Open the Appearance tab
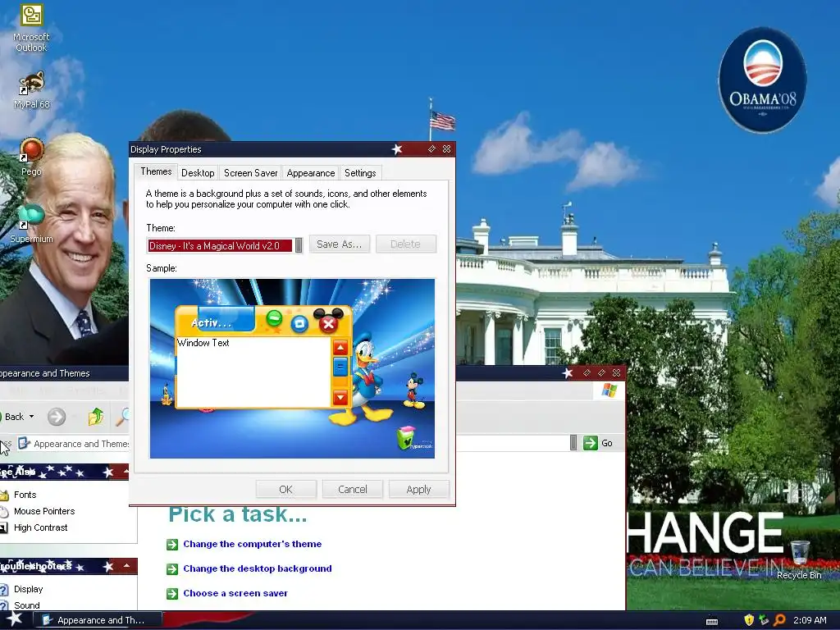 311,173
